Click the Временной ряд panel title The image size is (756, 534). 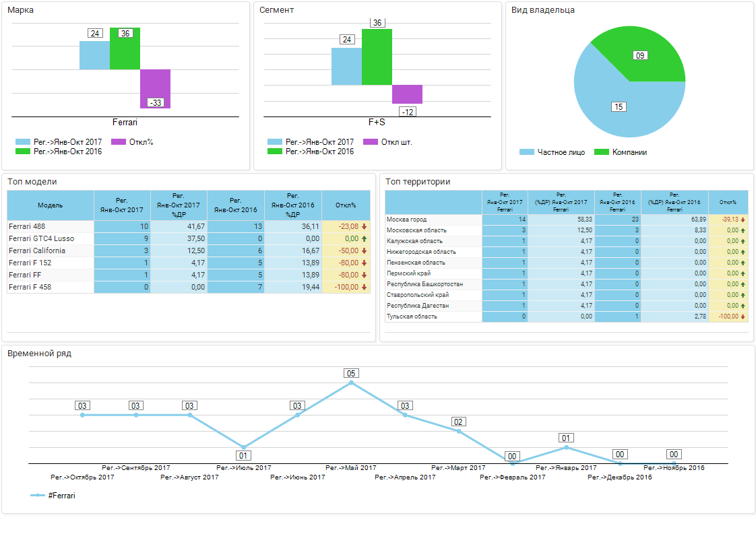pyautogui.click(x=40, y=354)
